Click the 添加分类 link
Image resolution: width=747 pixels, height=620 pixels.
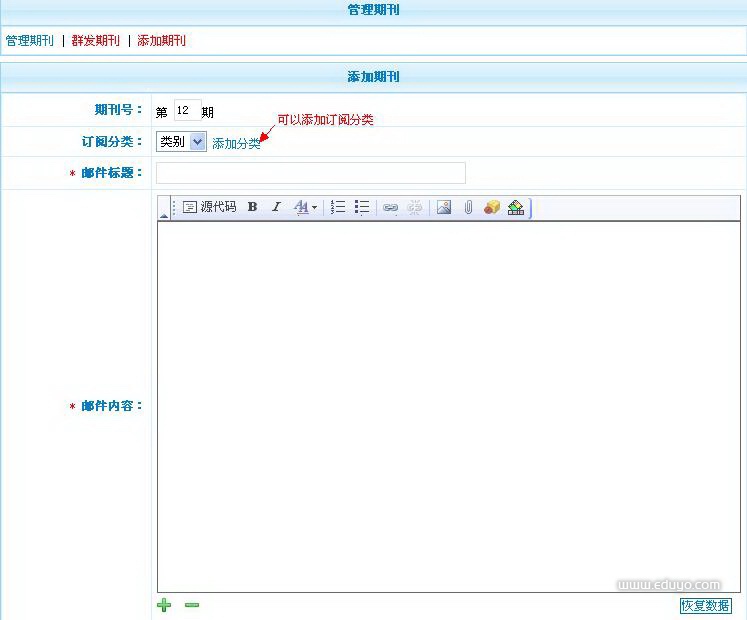(236, 144)
